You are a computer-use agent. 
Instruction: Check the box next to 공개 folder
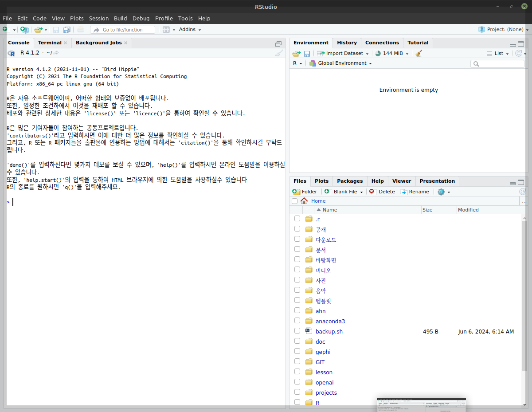(x=297, y=229)
